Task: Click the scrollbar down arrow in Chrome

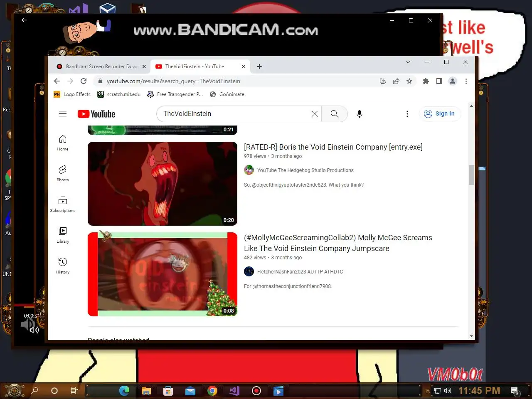Action: click(x=471, y=336)
